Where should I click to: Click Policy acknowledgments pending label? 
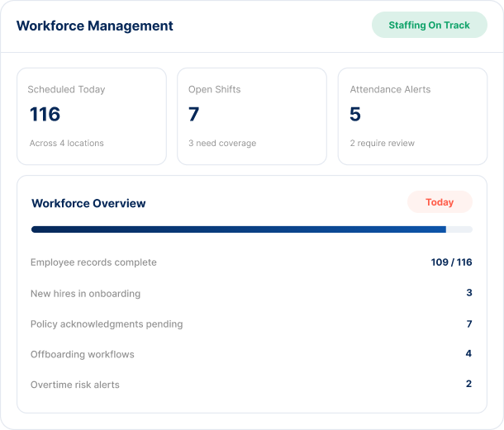pos(107,324)
